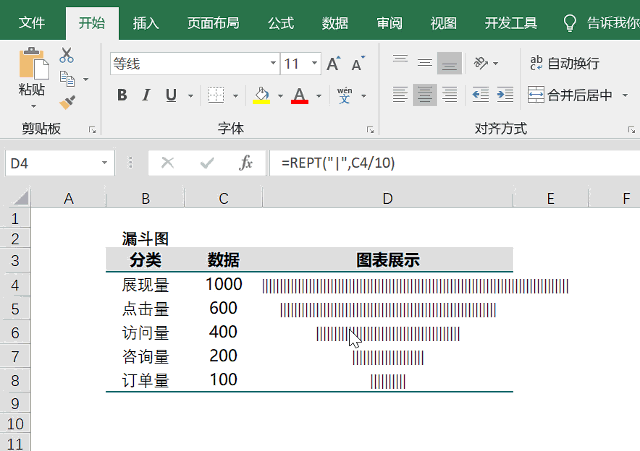Toggle center horizontal alignment
Screen dimensions: 640x451
[425, 95]
